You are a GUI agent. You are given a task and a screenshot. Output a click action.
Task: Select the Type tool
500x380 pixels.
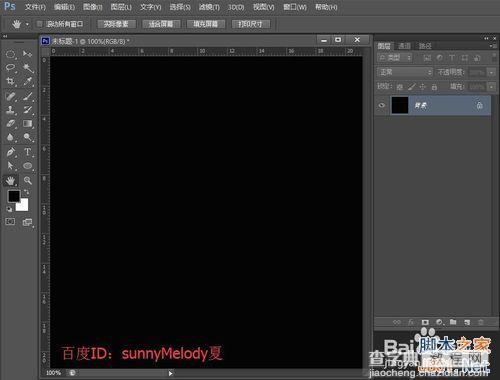click(28, 152)
